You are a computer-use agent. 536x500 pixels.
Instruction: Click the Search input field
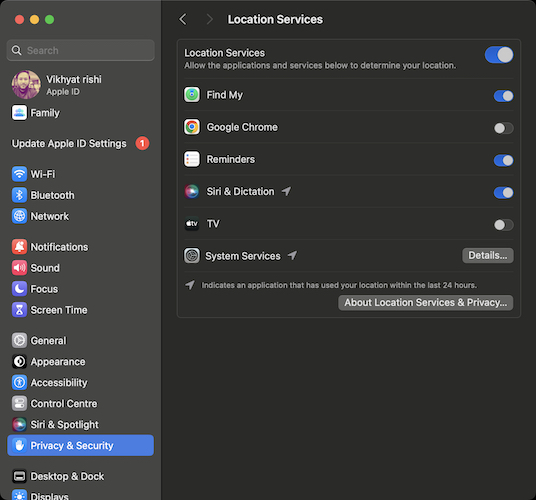pyautogui.click(x=80, y=50)
